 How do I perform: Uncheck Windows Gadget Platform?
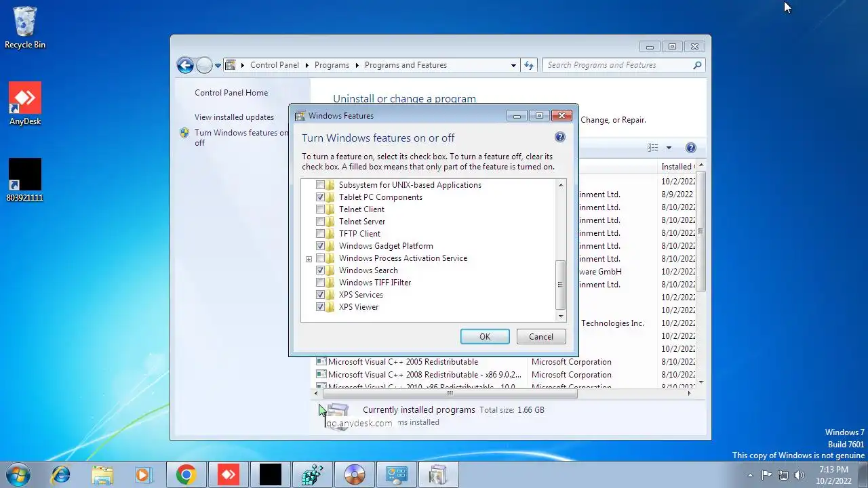pyautogui.click(x=321, y=246)
